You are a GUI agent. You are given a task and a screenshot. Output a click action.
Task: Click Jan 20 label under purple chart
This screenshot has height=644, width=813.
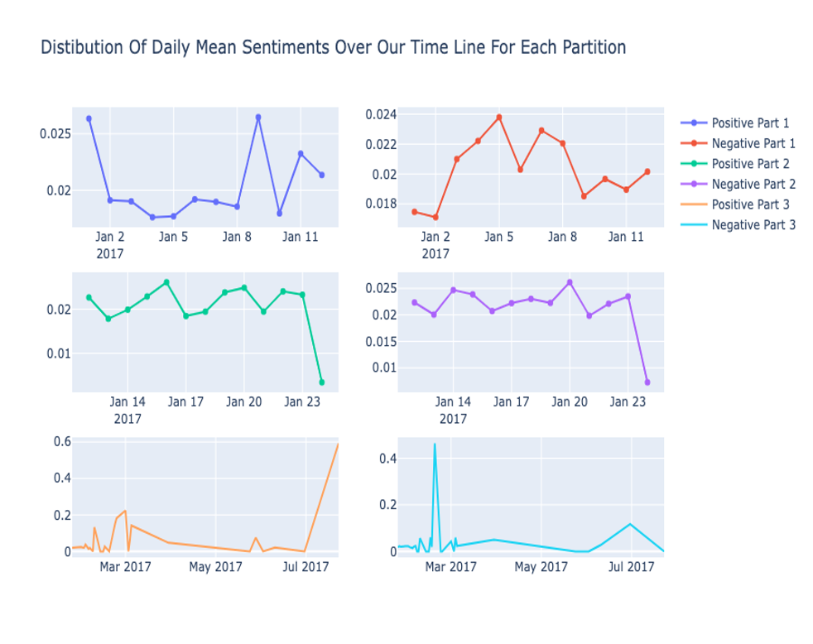tap(570, 402)
